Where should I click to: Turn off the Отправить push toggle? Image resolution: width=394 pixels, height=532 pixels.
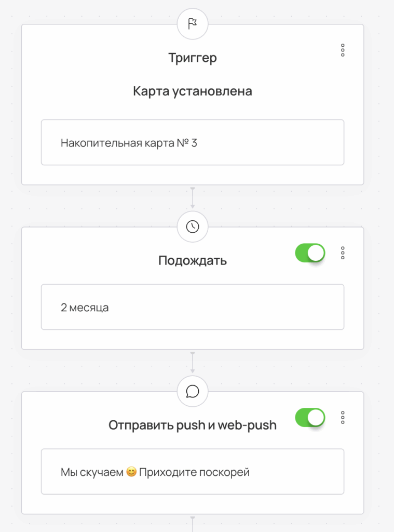point(310,417)
